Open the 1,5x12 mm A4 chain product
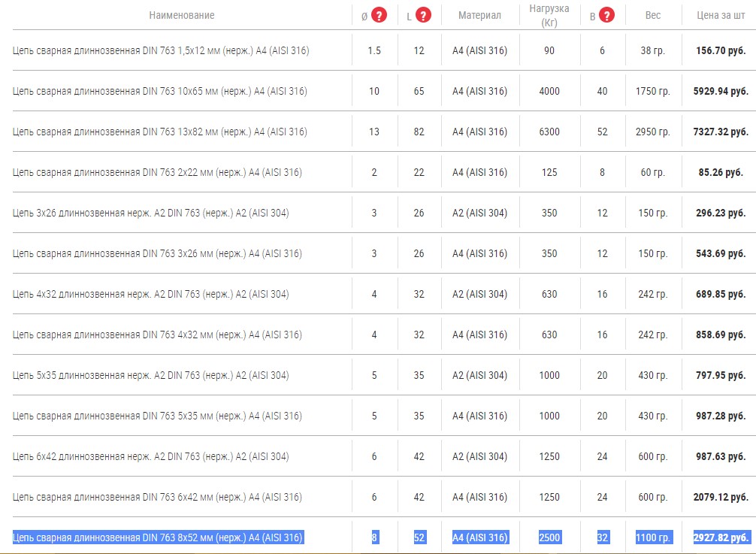 [x=161, y=50]
